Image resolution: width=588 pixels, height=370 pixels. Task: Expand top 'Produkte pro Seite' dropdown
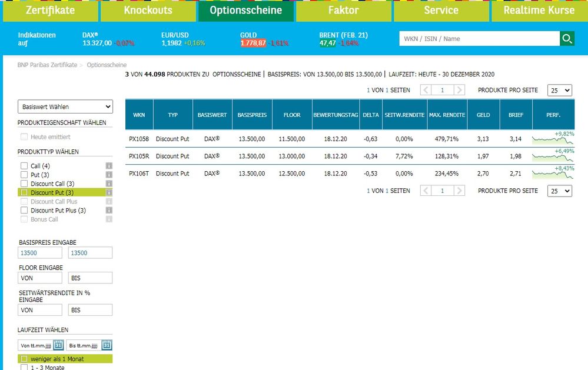click(559, 90)
